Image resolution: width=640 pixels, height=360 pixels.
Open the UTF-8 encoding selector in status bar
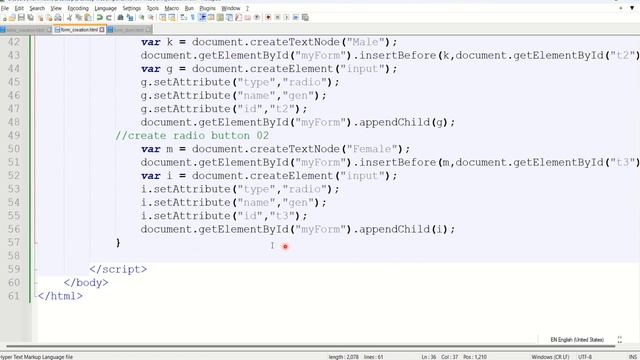click(x=585, y=357)
